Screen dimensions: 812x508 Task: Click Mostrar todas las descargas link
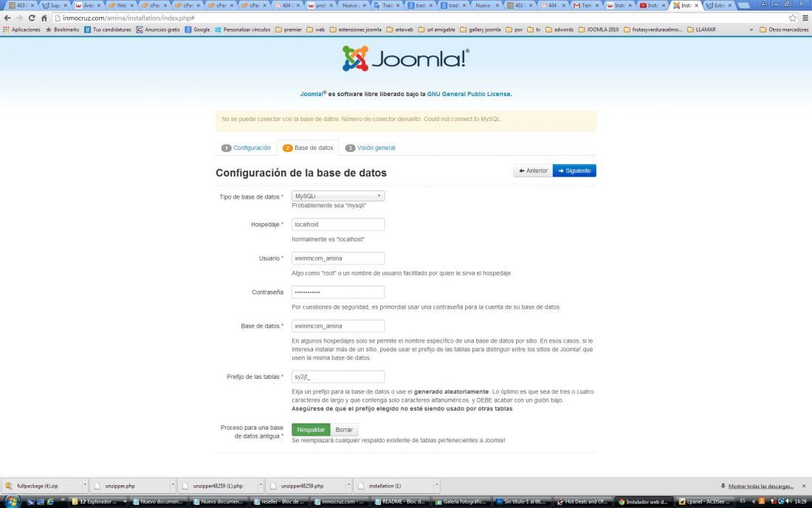tap(761, 487)
